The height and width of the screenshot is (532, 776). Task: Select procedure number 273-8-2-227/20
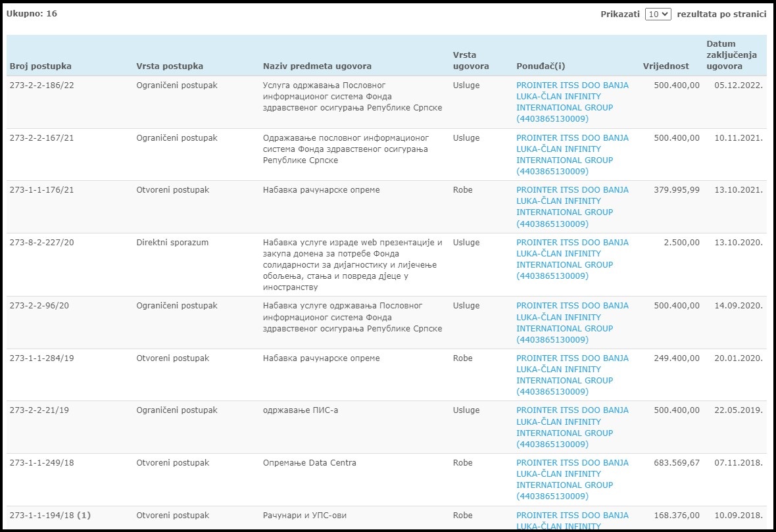41,242
